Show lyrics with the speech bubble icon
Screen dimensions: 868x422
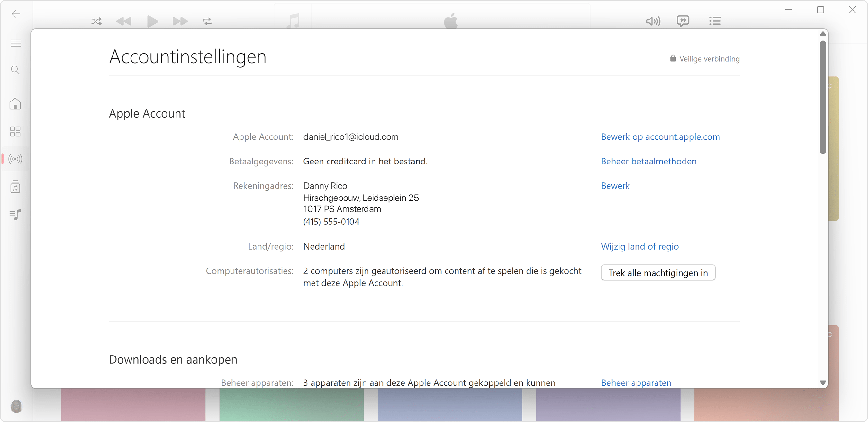(x=683, y=21)
